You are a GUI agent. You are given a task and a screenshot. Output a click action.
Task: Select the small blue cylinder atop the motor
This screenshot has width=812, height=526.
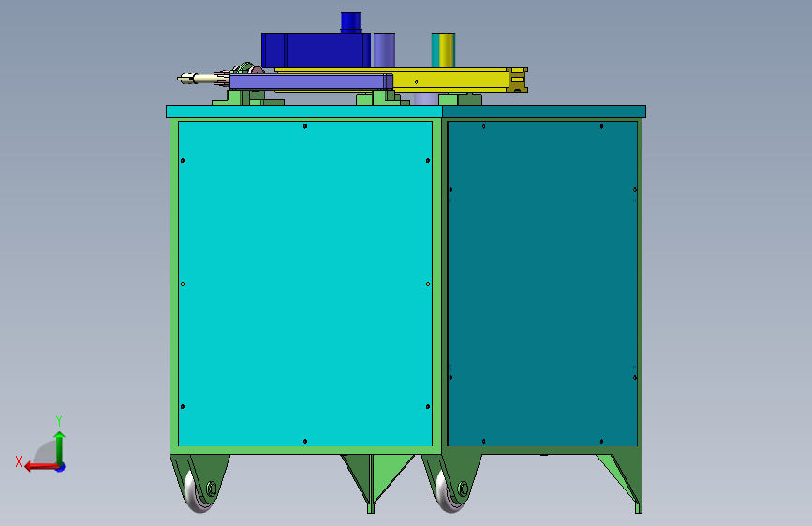[350, 22]
